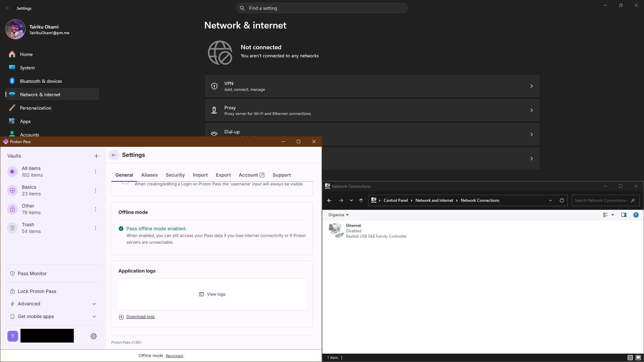Open the view options dropdown arrow

point(612,215)
